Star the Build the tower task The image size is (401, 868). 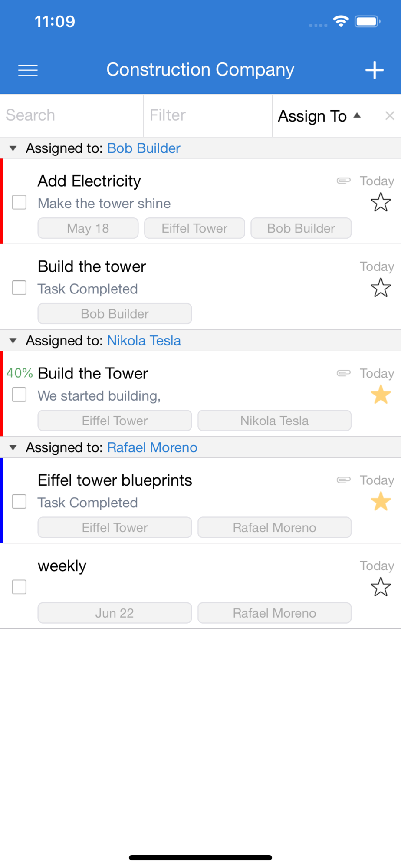(x=381, y=288)
